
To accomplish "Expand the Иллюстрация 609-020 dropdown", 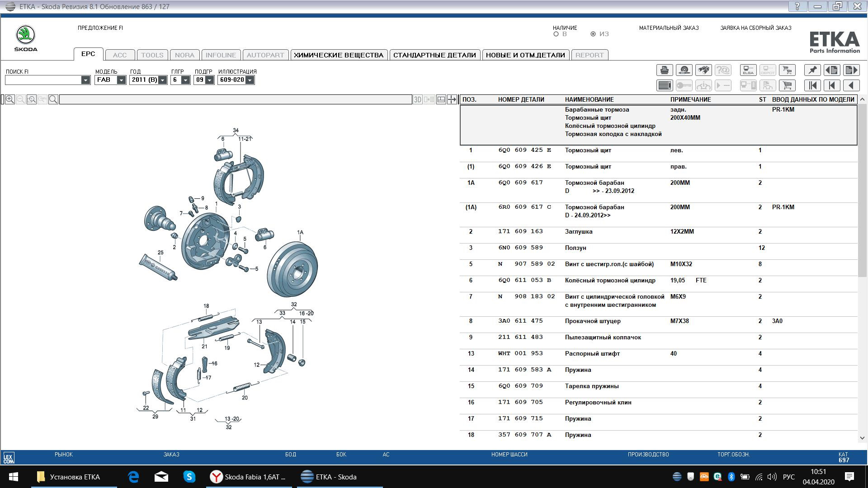I will pyautogui.click(x=250, y=80).
